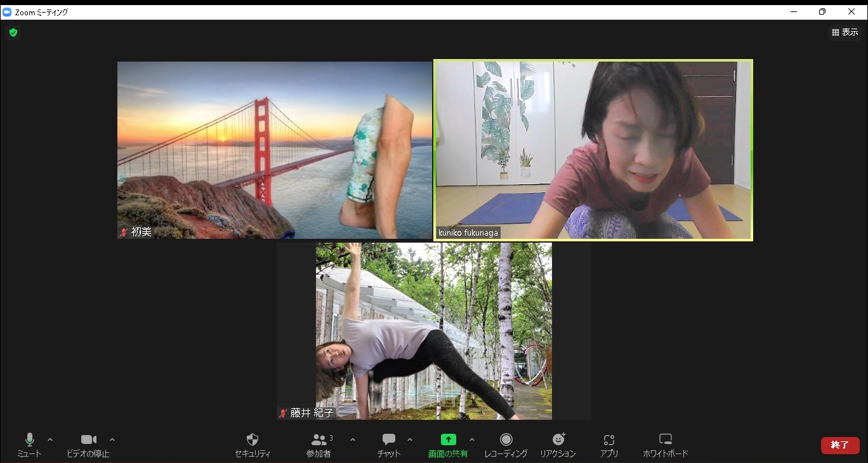868x463 pixels.
Task: Close the Zoom meeting window
Action: (852, 11)
